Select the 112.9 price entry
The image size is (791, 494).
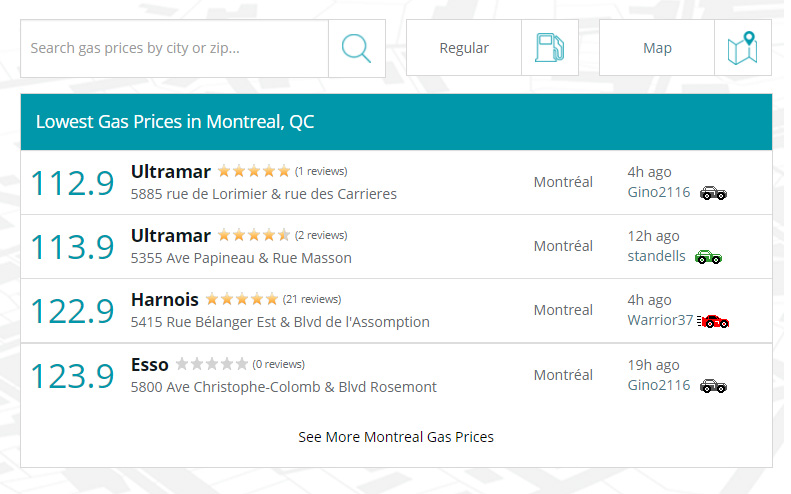click(72, 183)
